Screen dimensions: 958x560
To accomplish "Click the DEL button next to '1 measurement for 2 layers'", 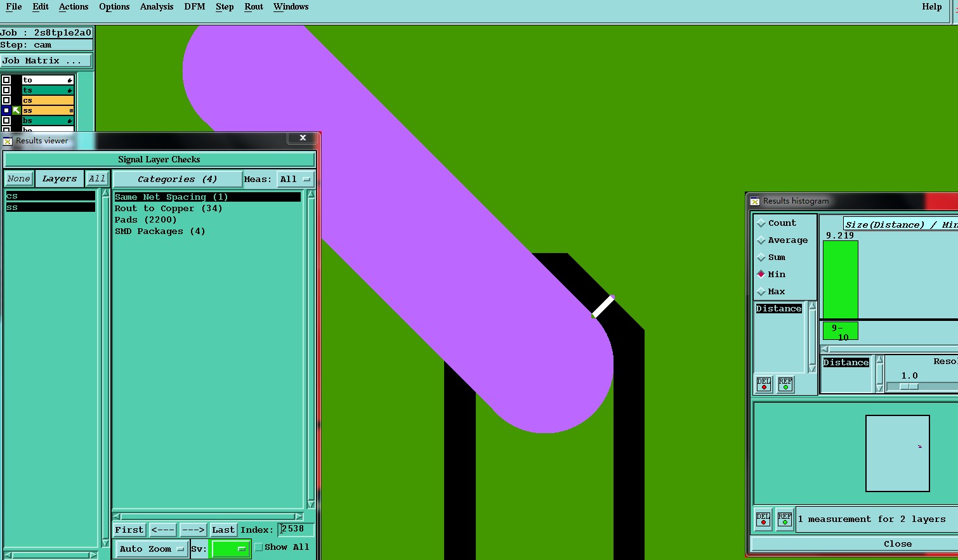I will point(763,519).
